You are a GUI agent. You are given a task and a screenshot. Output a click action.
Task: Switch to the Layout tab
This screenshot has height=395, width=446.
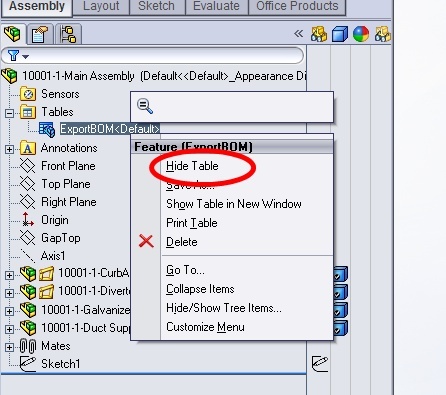point(101,7)
